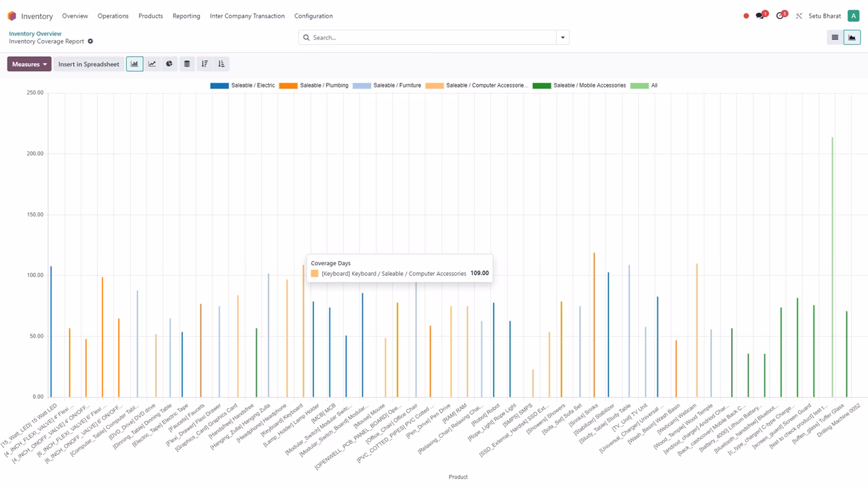Sort chart in ascending order

pyautogui.click(x=221, y=64)
